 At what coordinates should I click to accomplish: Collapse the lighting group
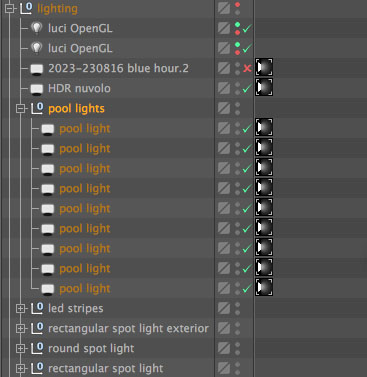(9, 9)
